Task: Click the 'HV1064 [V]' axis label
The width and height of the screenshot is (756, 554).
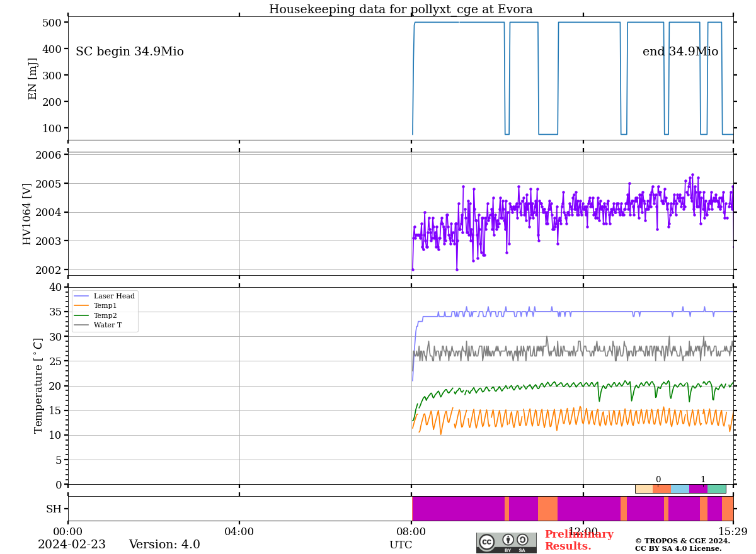Action: (27, 214)
